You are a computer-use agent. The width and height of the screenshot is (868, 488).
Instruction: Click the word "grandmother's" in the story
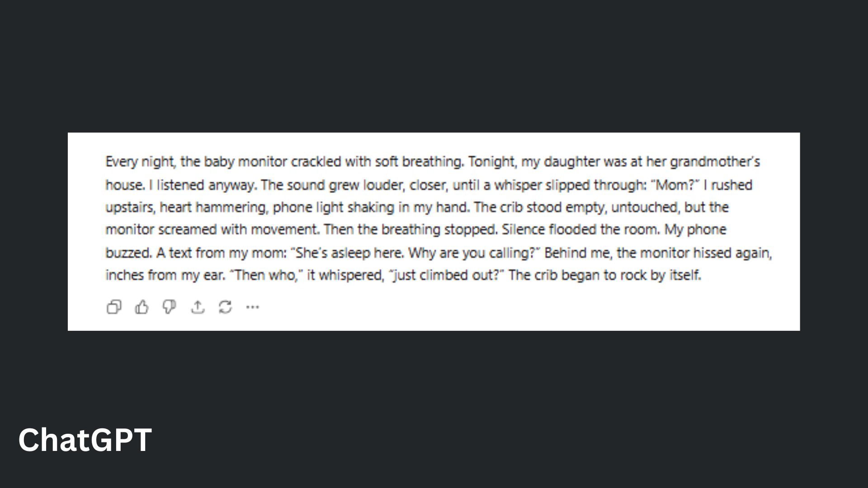point(715,162)
